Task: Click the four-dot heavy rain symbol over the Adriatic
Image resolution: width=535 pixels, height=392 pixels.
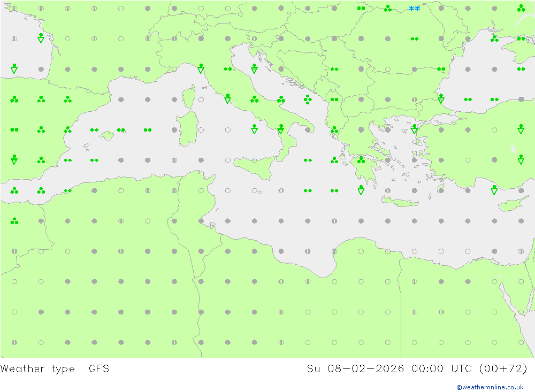Action: coord(308,99)
